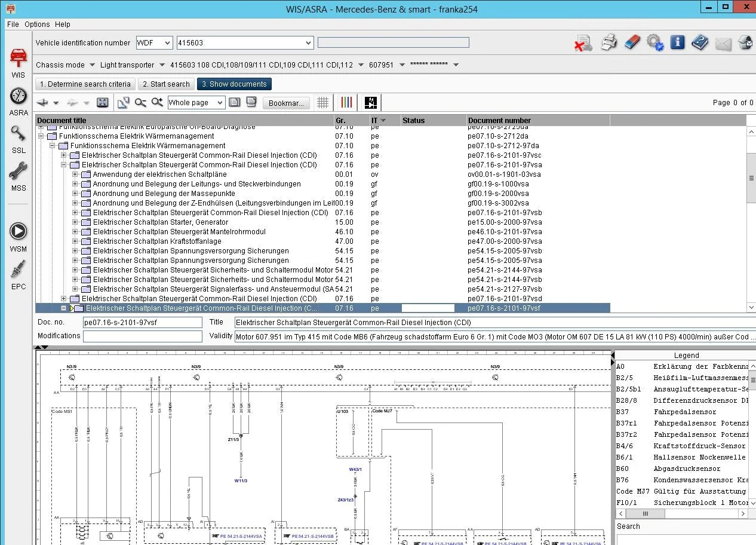Click the zoom in magnifier icon

click(157, 103)
